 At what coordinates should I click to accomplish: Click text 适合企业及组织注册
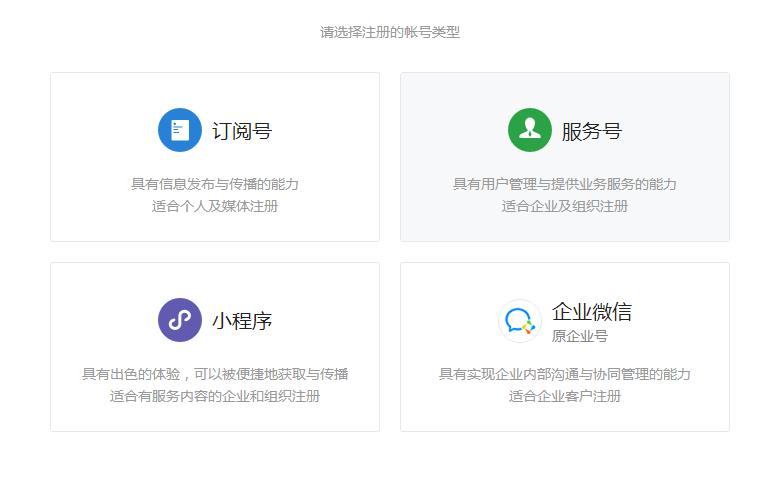565,206
